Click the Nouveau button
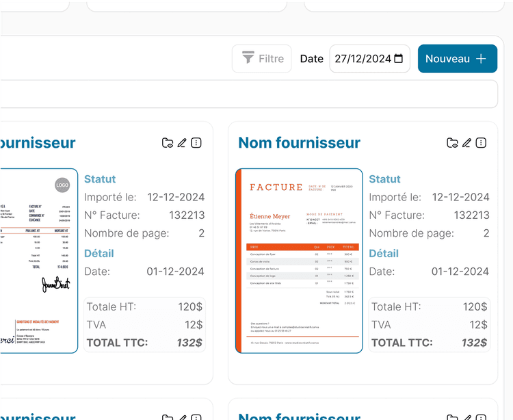The width and height of the screenshot is (513, 420). pyautogui.click(x=458, y=59)
